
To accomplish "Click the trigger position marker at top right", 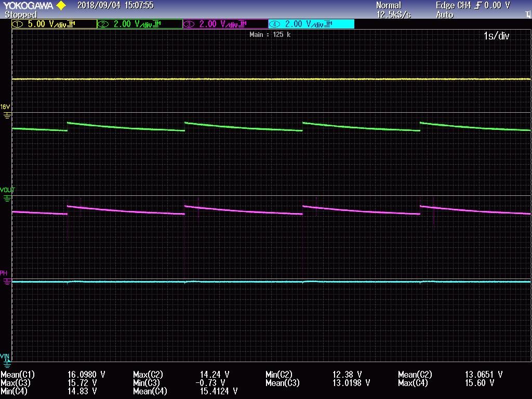I will (x=528, y=15).
